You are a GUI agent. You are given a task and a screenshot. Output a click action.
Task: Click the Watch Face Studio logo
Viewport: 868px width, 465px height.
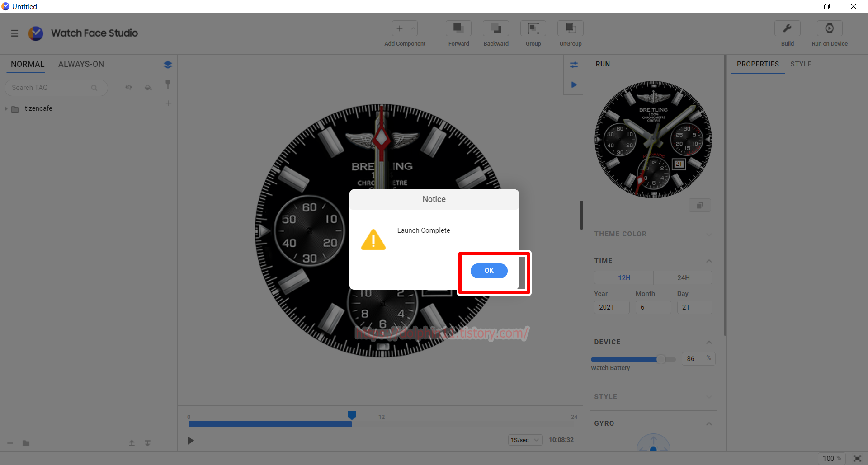pyautogui.click(x=36, y=33)
